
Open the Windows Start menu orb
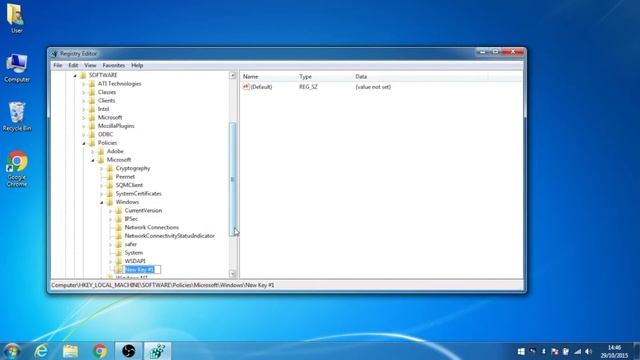11,351
